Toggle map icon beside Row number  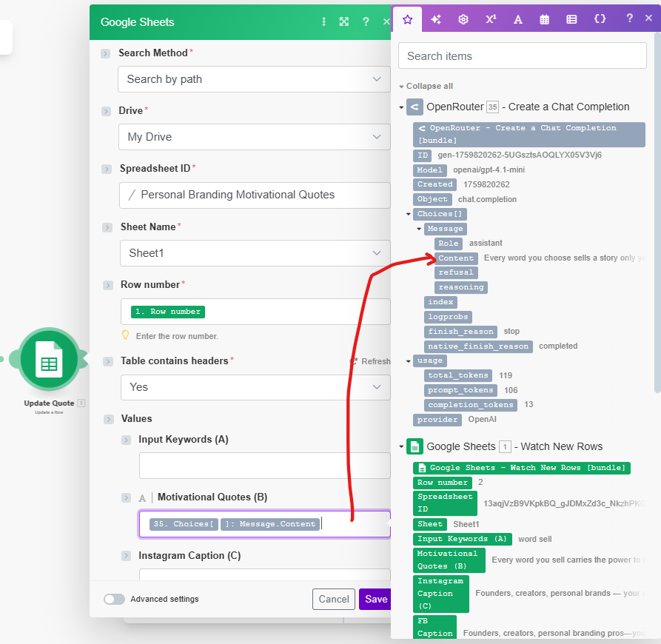tap(107, 285)
